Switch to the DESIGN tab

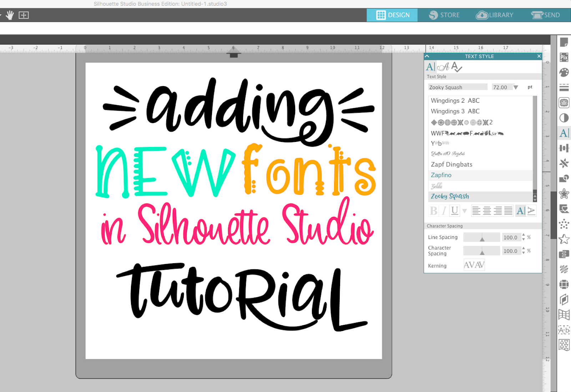pos(392,15)
